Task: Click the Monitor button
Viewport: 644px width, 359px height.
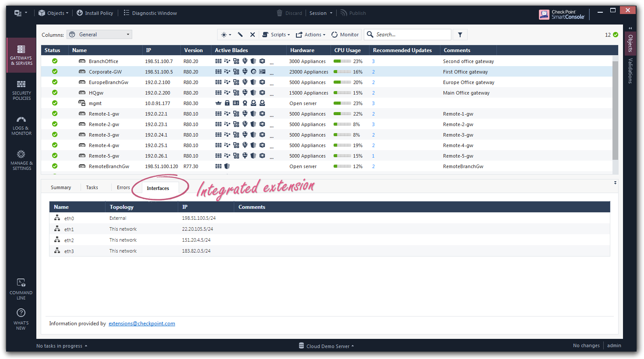Action: [x=345, y=35]
